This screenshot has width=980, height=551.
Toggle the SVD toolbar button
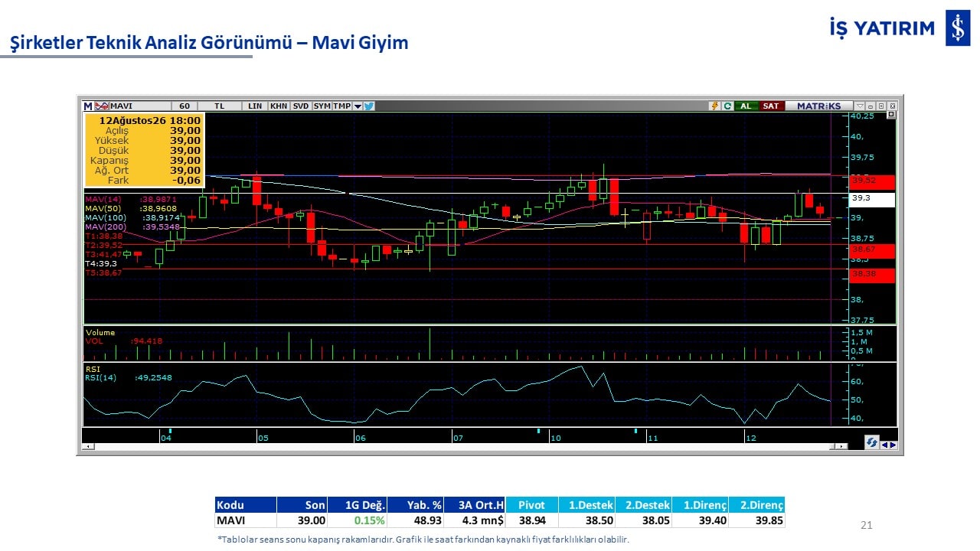tap(301, 106)
